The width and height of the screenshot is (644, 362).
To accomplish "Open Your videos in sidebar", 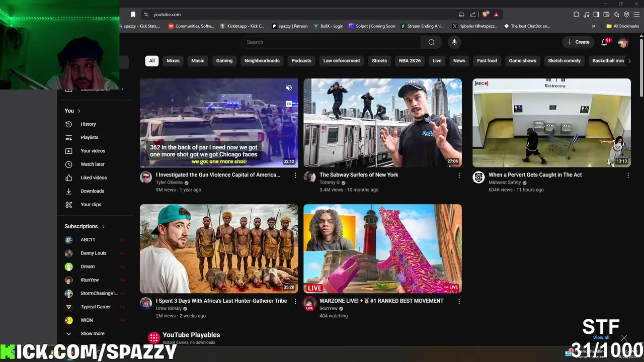I will coord(94,151).
